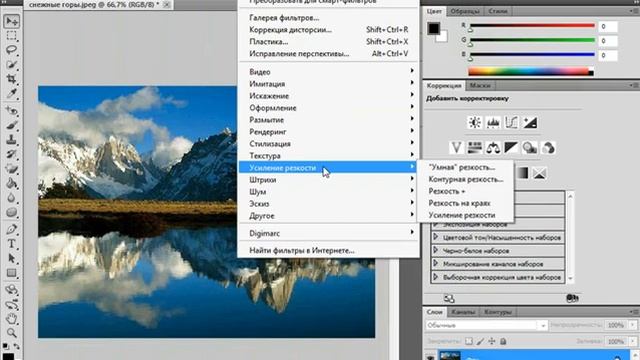640x360 pixels.
Task: Expand 'Цветовой тон/Насыщенность наборов' presets
Action: pyautogui.click(x=436, y=237)
